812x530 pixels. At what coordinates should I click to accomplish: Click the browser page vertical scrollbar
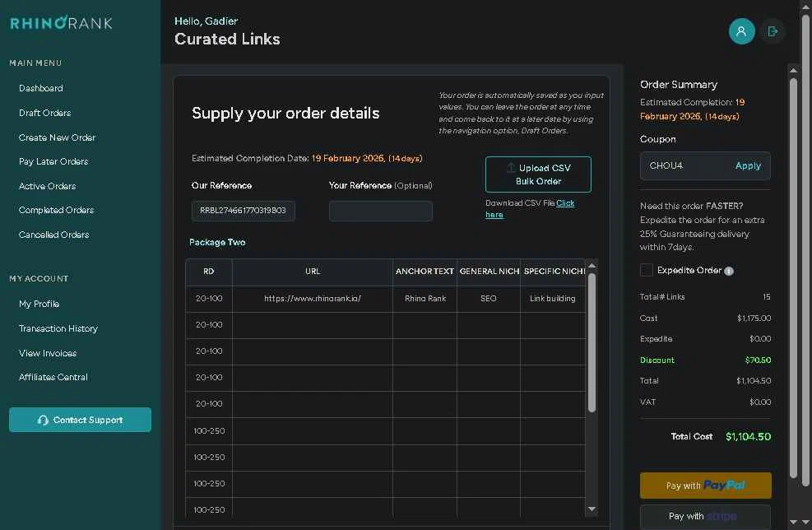805,249
